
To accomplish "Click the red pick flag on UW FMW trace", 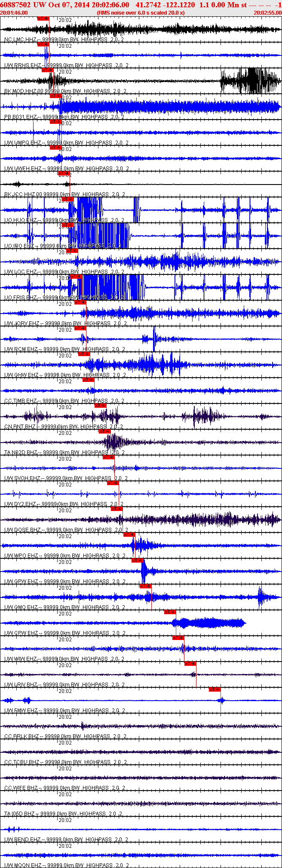I will [215, 689].
